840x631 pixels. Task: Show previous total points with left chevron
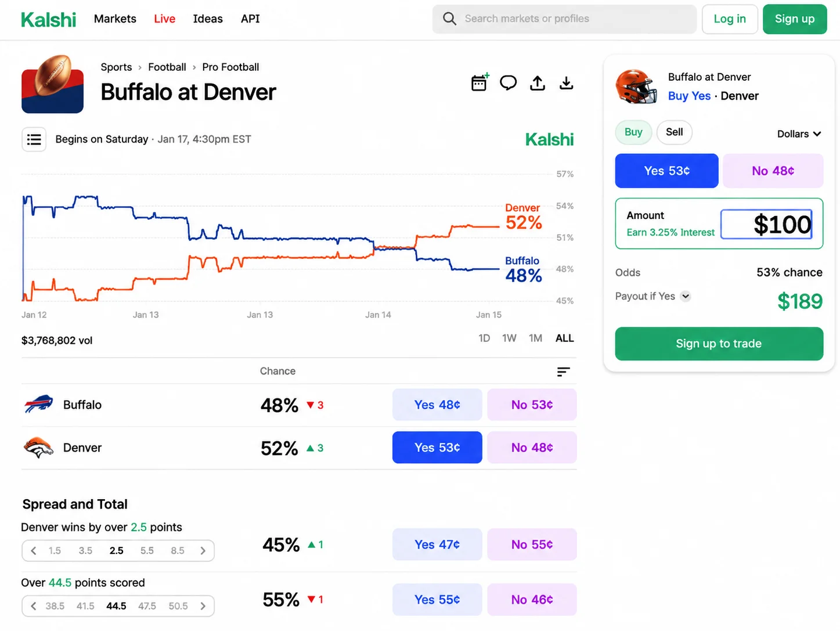(34, 606)
